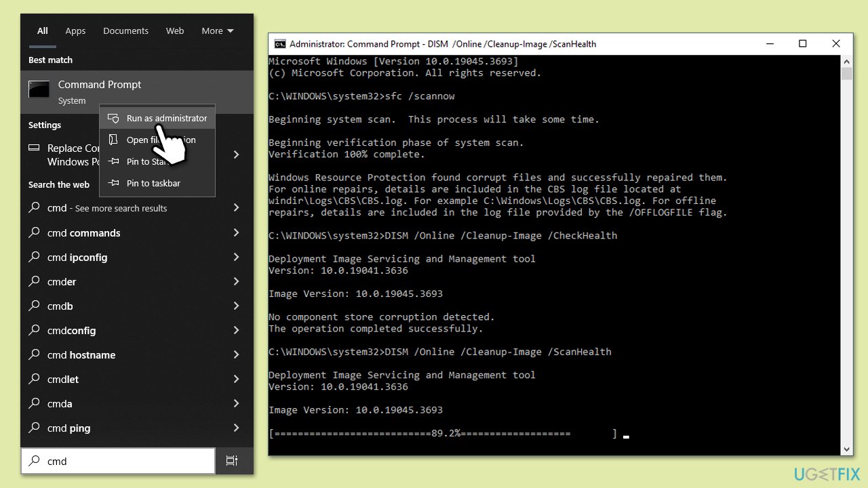Expand the cmd hostname result chevron
The image size is (868, 488).
236,354
